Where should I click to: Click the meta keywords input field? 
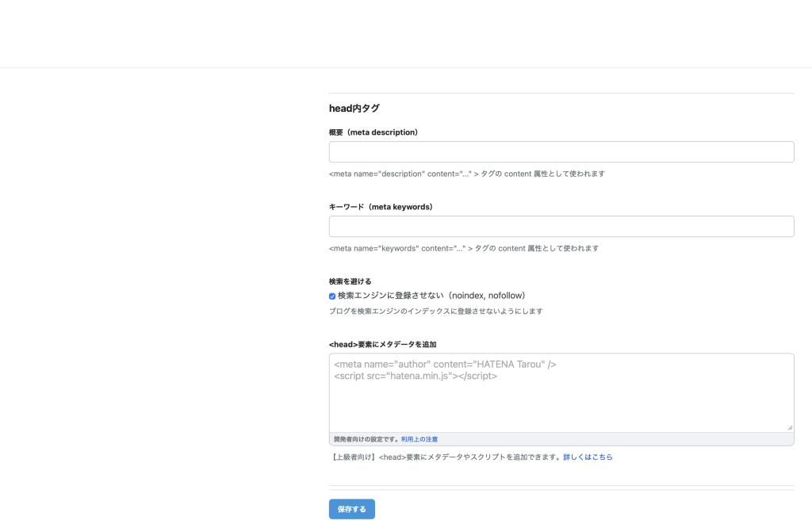click(561, 227)
